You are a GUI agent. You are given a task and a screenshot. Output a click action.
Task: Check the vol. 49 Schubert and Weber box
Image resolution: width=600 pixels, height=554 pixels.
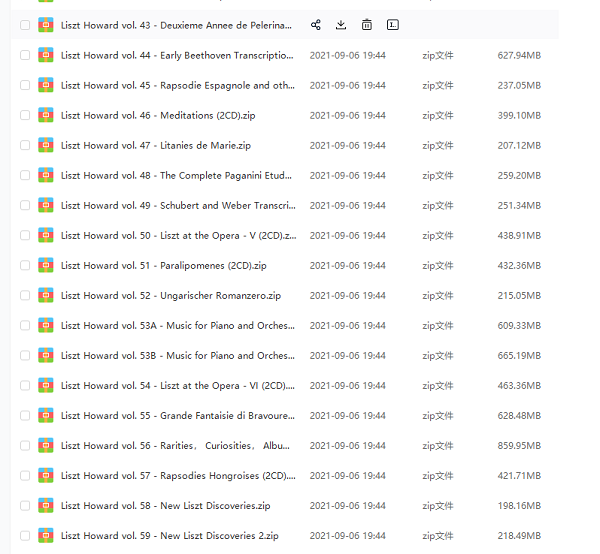(x=25, y=205)
